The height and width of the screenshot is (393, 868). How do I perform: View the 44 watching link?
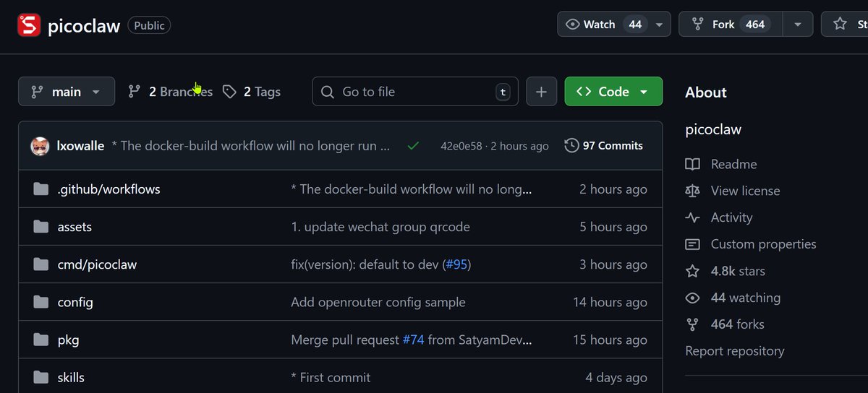(x=746, y=298)
